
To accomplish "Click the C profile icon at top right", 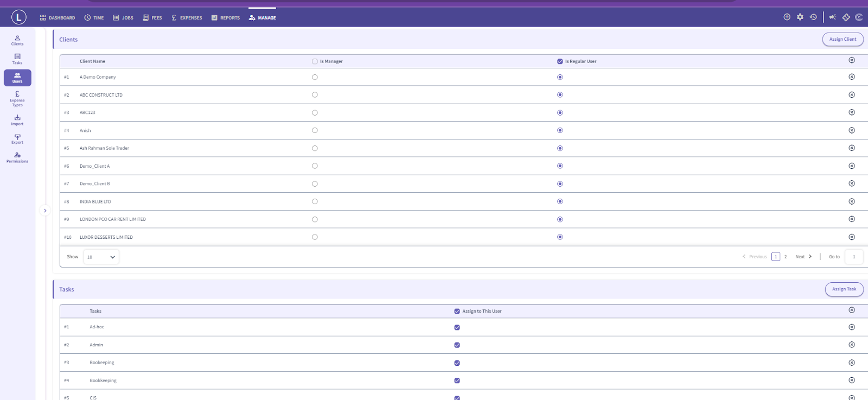I will point(859,17).
